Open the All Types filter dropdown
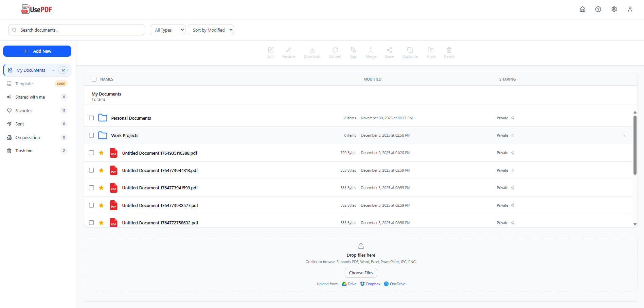The height and width of the screenshot is (308, 644). (167, 30)
